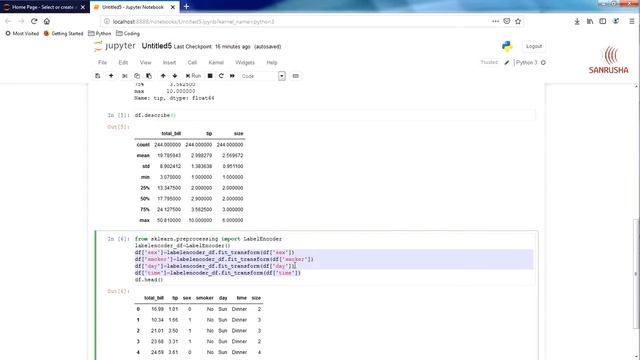This screenshot has width=640, height=360.
Task: Open the browser downloads panel
Action: pos(577,21)
